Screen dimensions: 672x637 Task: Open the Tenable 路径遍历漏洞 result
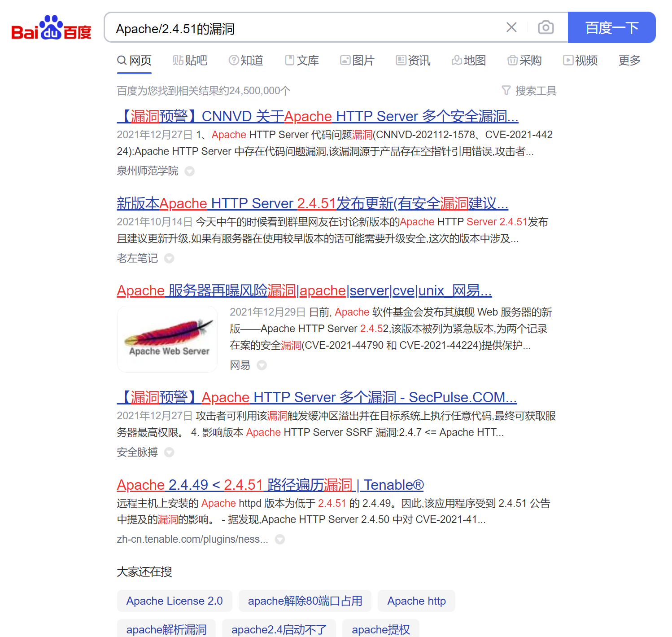271,485
